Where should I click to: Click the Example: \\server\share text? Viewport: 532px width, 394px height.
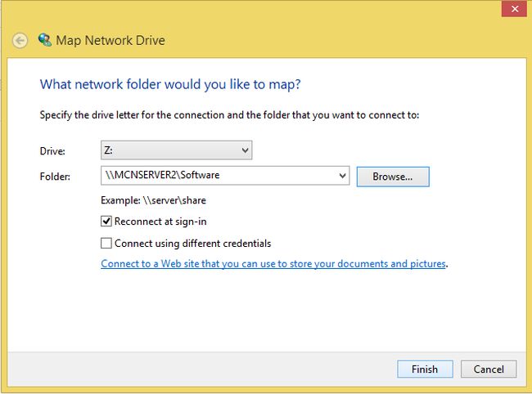(153, 200)
